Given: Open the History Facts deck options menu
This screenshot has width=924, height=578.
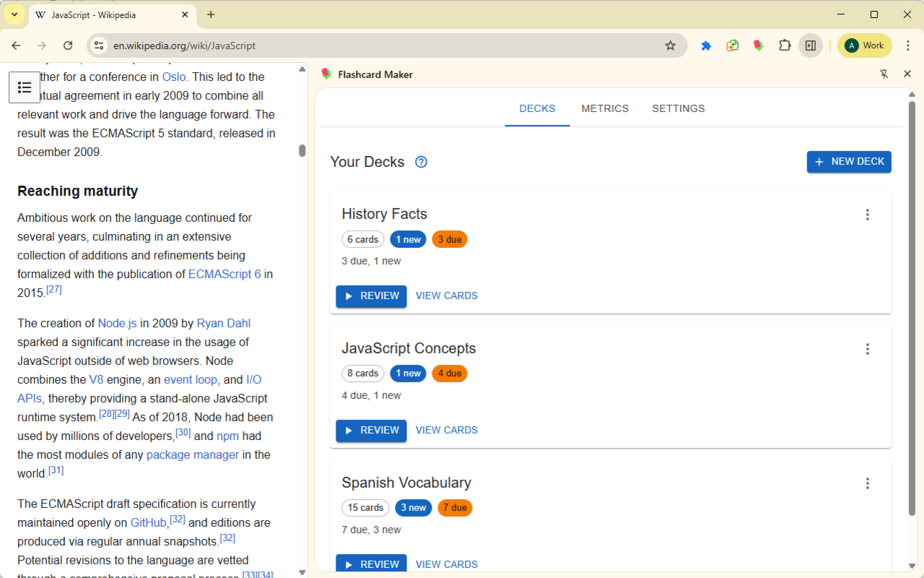Looking at the screenshot, I should [867, 215].
